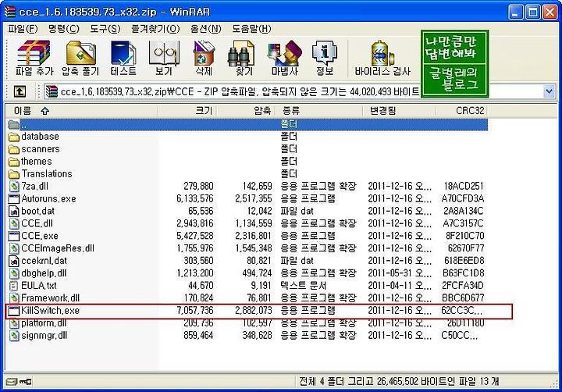The width and height of the screenshot is (562, 392).
Task: Click the signmgr.dll file icon
Action: coord(13,336)
